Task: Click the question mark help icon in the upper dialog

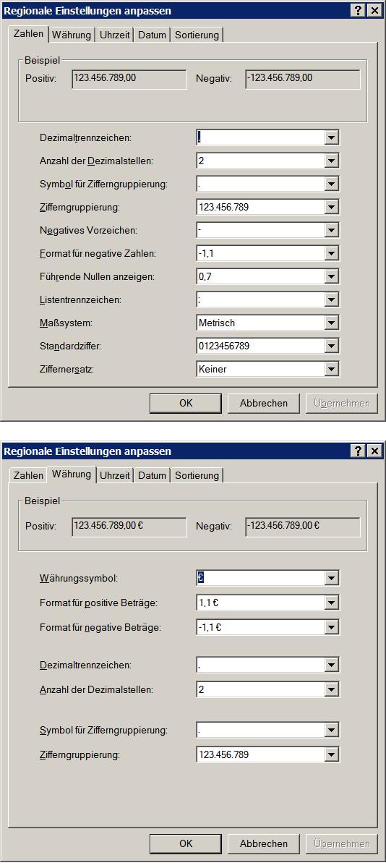Action: click(359, 10)
